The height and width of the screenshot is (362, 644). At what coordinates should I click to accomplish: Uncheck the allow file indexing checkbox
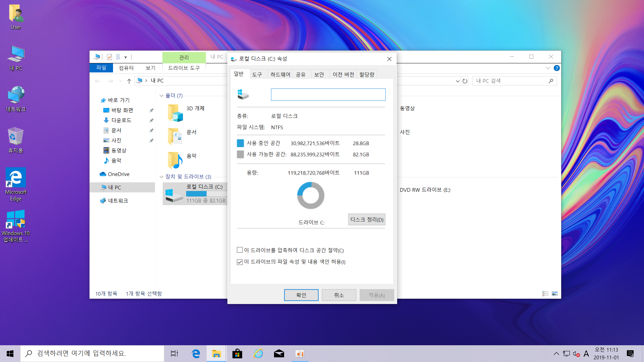(x=239, y=262)
